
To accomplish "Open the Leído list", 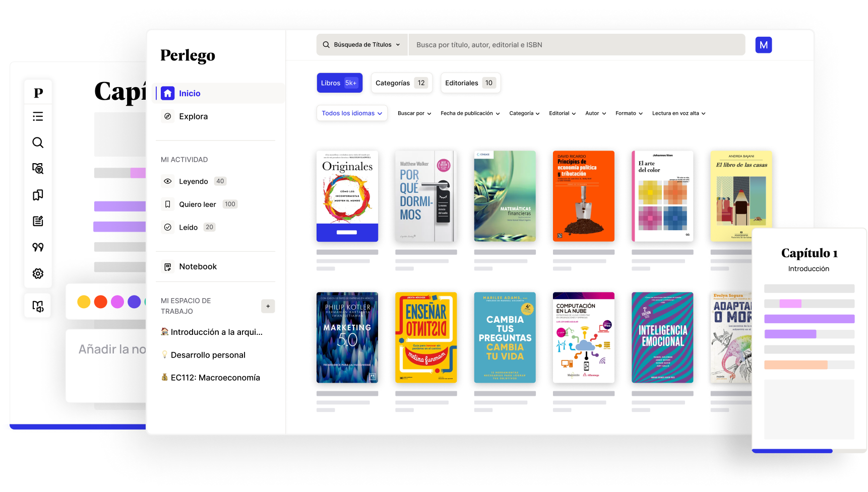I will (188, 228).
